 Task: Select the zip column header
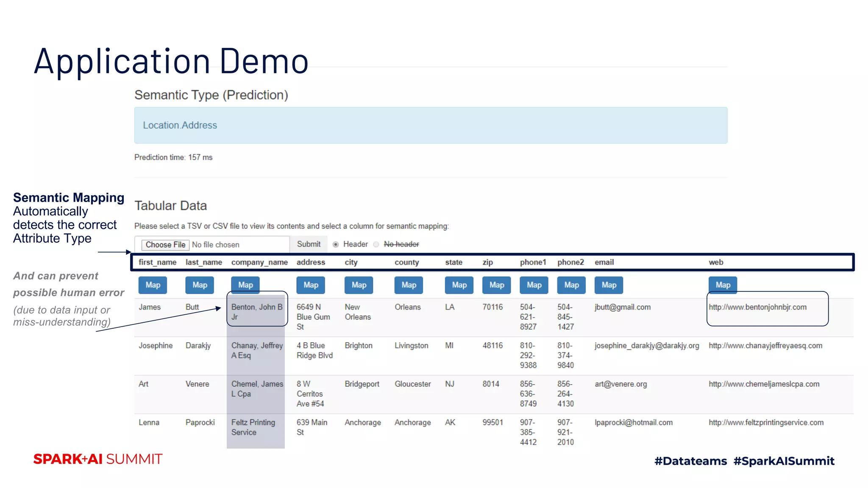coord(487,262)
